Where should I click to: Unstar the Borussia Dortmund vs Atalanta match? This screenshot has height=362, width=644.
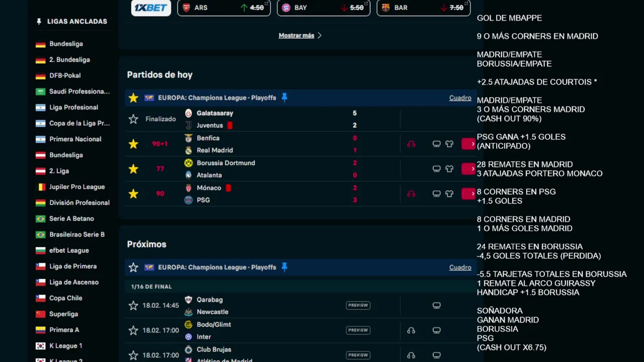[x=133, y=169]
